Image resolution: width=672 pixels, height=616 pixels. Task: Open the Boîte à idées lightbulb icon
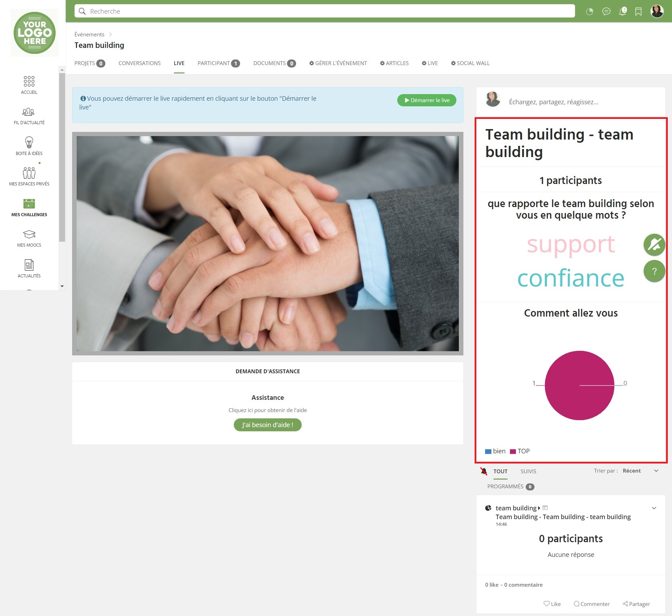[x=29, y=142]
